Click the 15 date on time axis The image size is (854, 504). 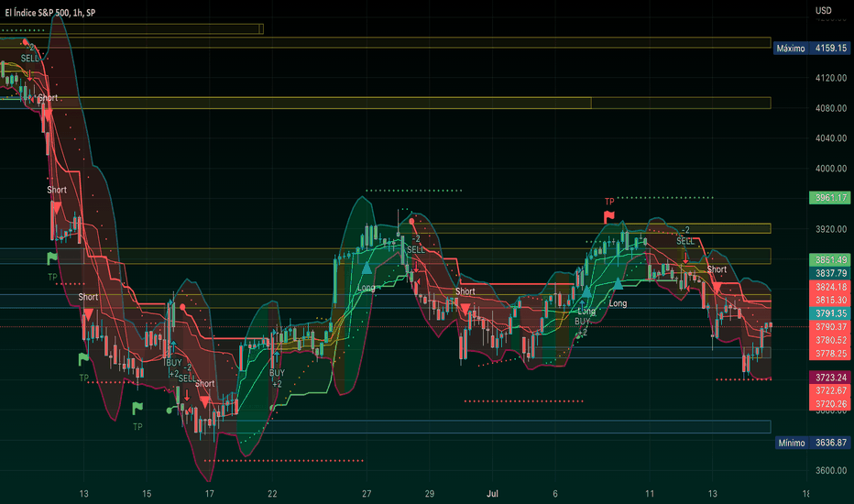click(x=147, y=494)
